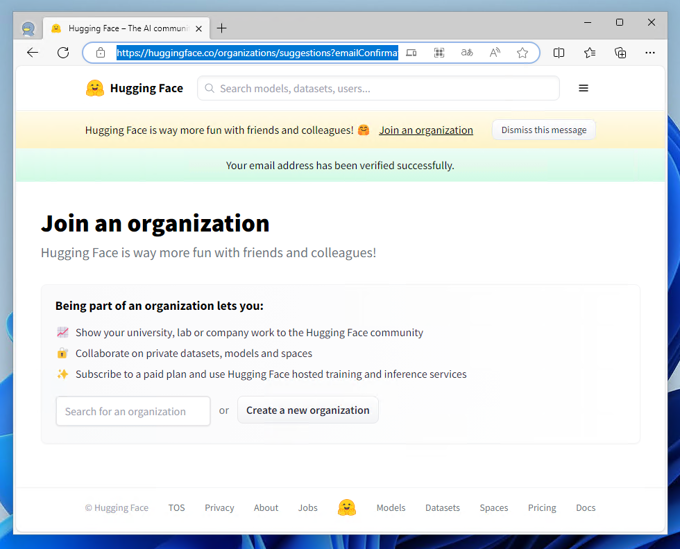Open the Jobs footer link
The height and width of the screenshot is (549, 680).
coord(307,507)
